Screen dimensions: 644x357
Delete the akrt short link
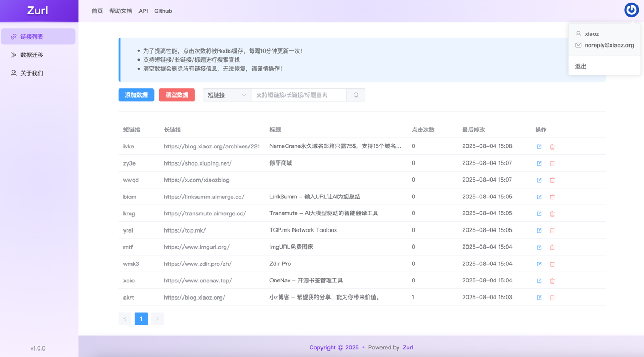click(x=552, y=297)
